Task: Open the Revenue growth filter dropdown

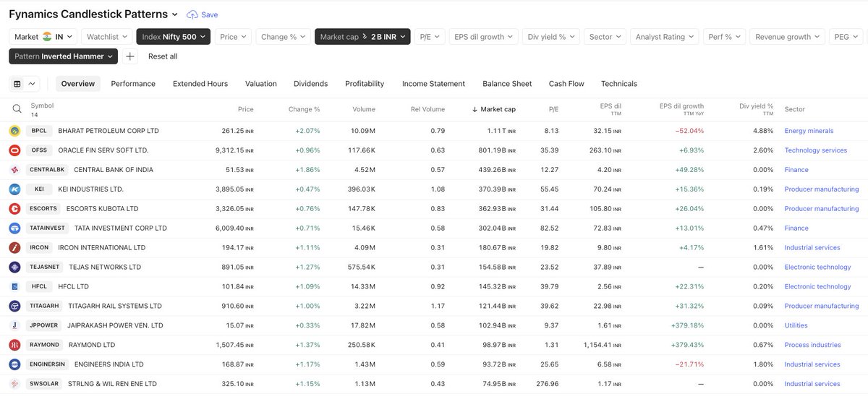Action: coord(787,37)
